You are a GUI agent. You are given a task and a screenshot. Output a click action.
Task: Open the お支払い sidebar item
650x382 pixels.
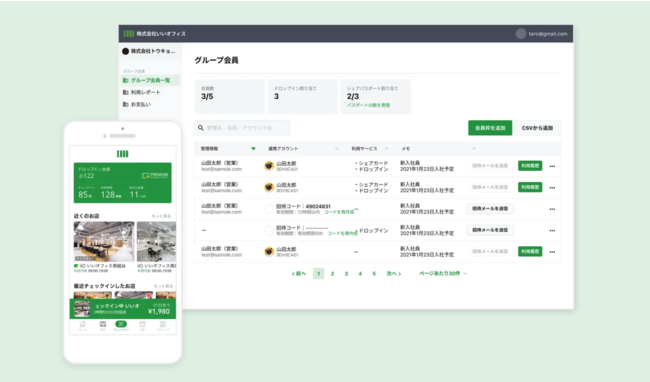pos(137,104)
